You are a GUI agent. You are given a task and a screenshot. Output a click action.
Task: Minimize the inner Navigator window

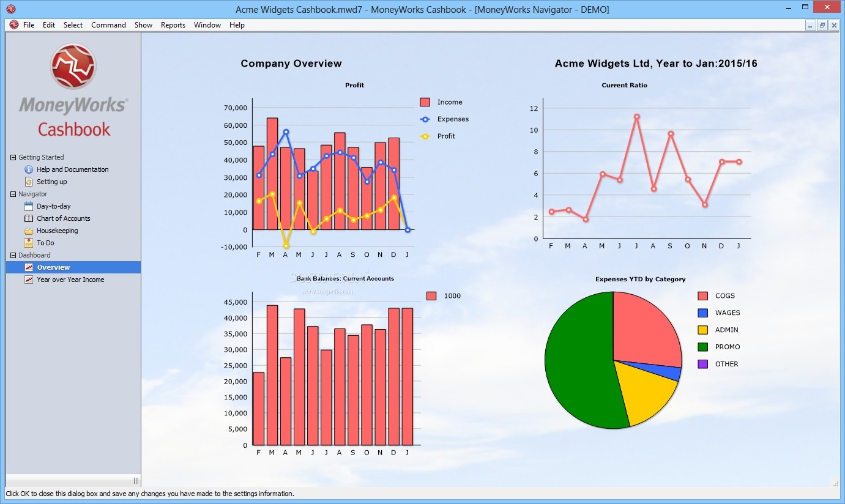tap(811, 25)
